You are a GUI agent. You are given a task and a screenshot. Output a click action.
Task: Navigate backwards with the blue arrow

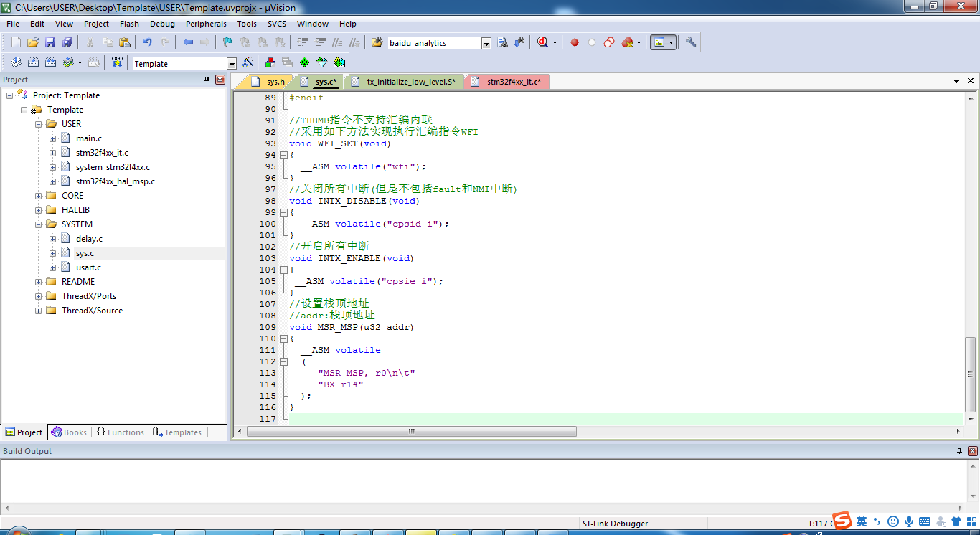188,42
